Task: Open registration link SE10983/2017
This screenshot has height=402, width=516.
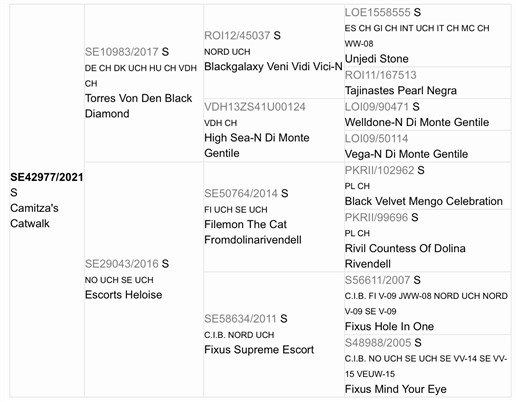Action: point(121,52)
